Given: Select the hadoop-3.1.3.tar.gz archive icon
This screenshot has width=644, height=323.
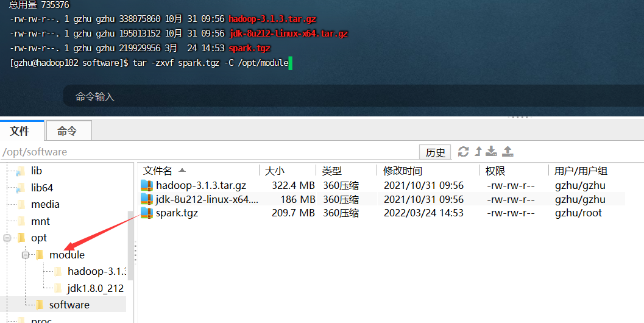Looking at the screenshot, I should pos(147,185).
